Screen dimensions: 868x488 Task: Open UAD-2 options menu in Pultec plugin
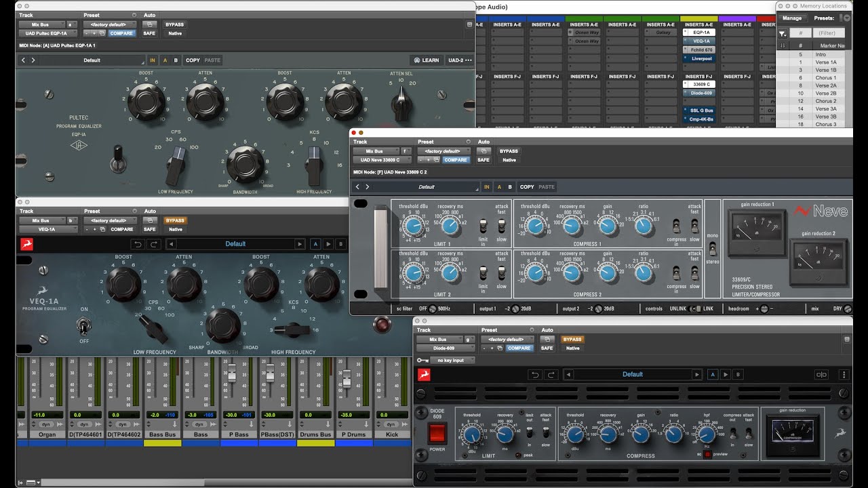pos(460,60)
